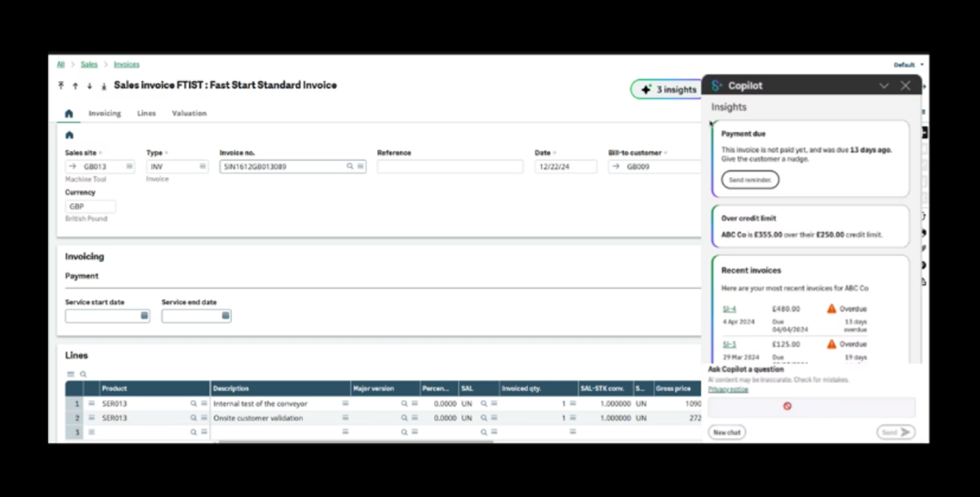Click the Send reminder button
This screenshot has height=497, width=980.
749,179
